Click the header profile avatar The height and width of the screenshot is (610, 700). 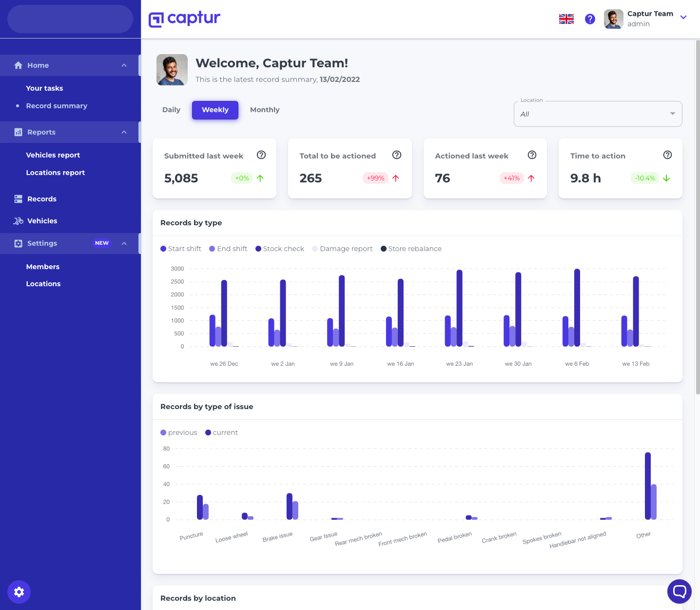coord(613,19)
